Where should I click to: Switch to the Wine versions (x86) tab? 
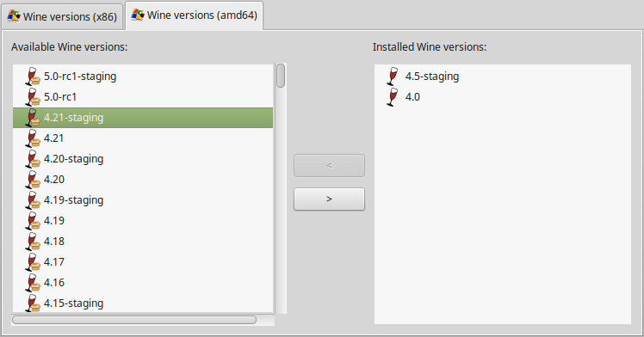62,16
